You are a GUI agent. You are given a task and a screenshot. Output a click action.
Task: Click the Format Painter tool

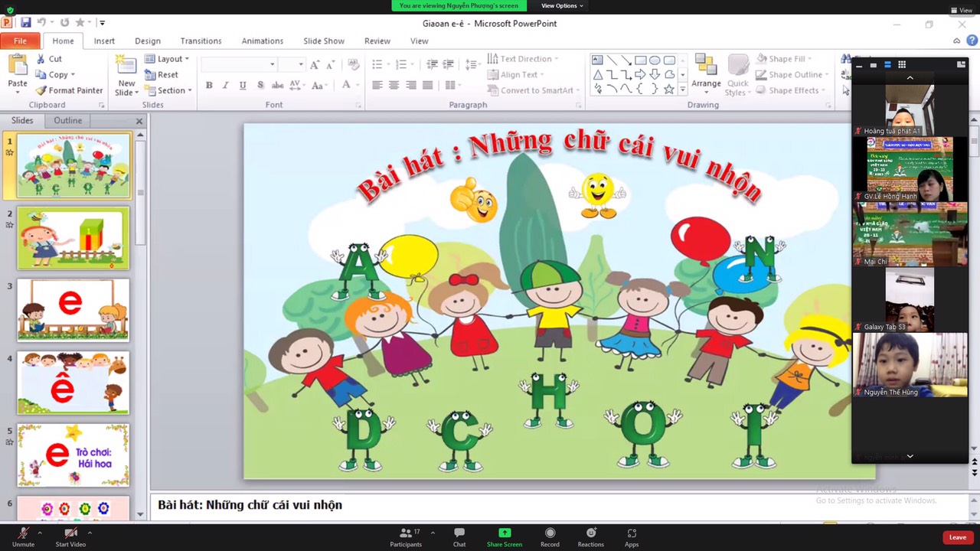tap(69, 90)
